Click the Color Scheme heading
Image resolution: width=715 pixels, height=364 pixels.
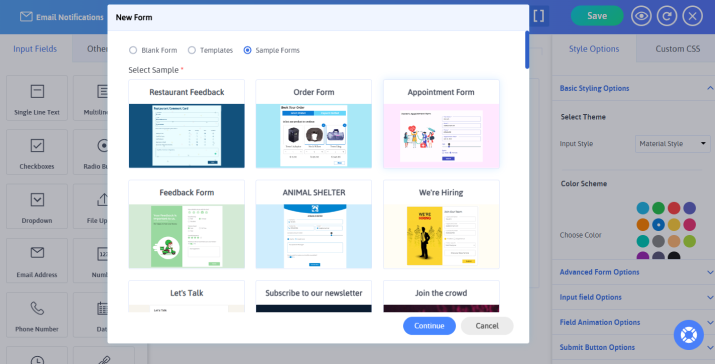coord(584,183)
